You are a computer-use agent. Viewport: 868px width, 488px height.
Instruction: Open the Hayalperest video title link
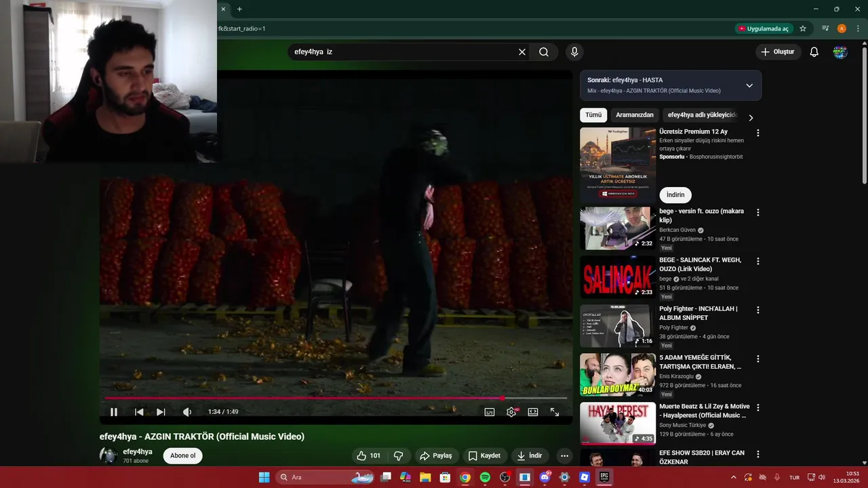coord(705,411)
